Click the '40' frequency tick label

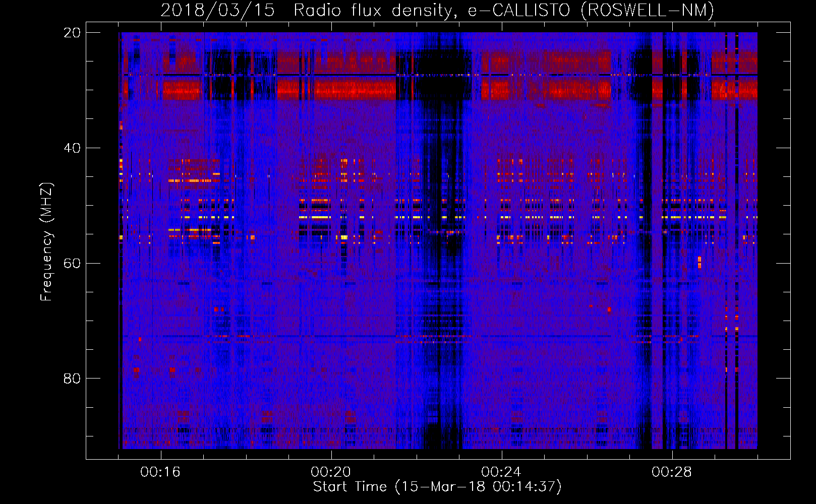72,148
